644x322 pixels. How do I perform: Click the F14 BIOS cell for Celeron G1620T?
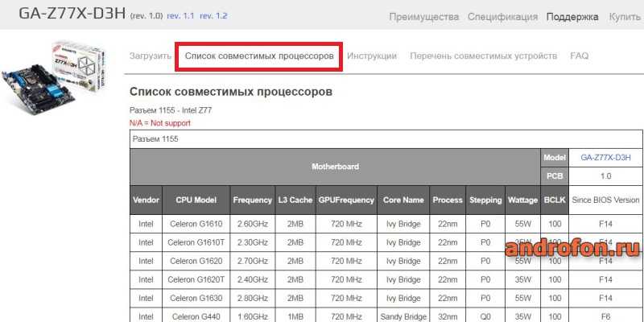point(606,279)
